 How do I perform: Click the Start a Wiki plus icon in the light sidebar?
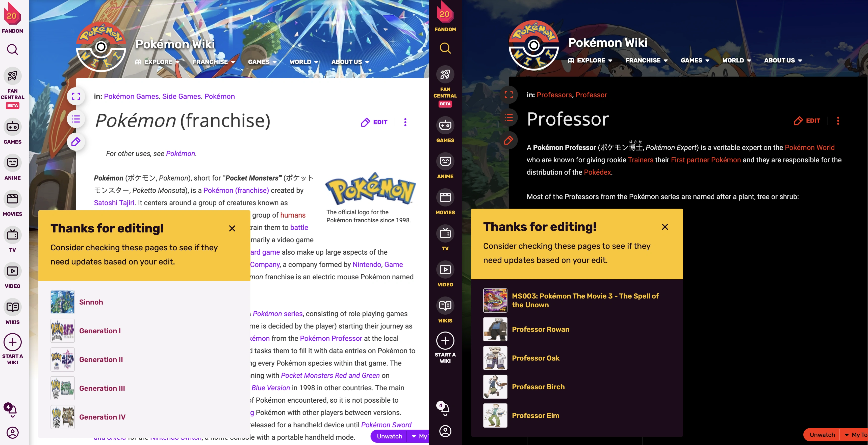(12, 342)
